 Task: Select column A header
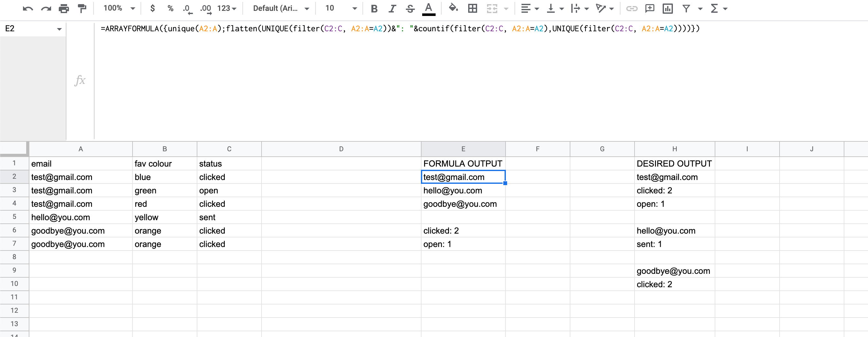(x=80, y=149)
